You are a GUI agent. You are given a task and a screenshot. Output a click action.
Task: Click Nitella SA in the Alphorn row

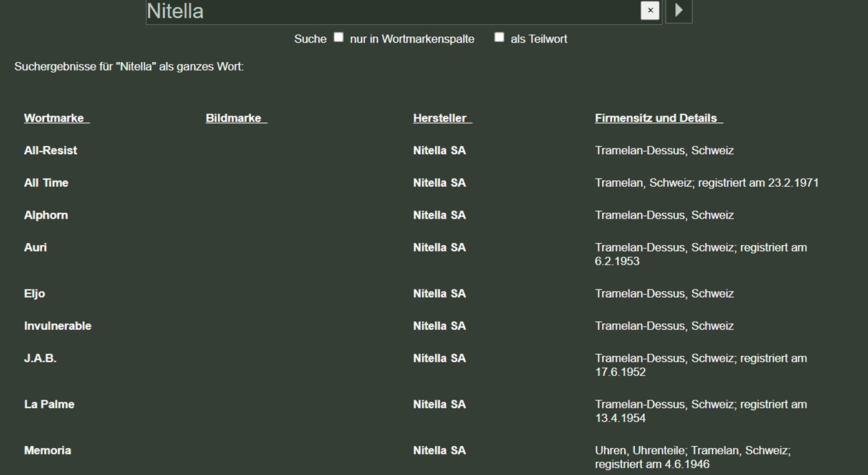point(440,215)
